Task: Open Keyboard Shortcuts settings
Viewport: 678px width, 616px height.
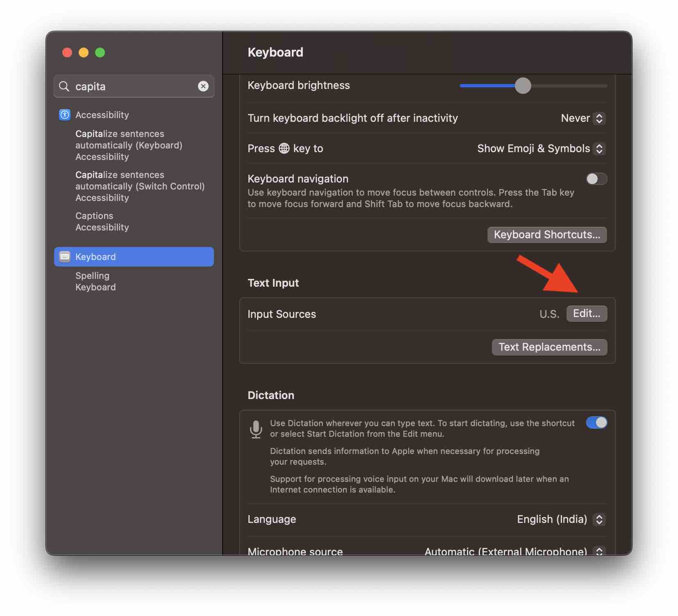Action: click(547, 235)
